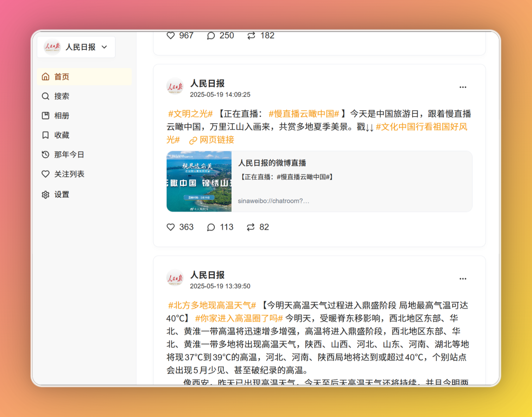The image size is (532, 417).
Task: Click the chain icon before 网页链接
Action: pos(193,140)
